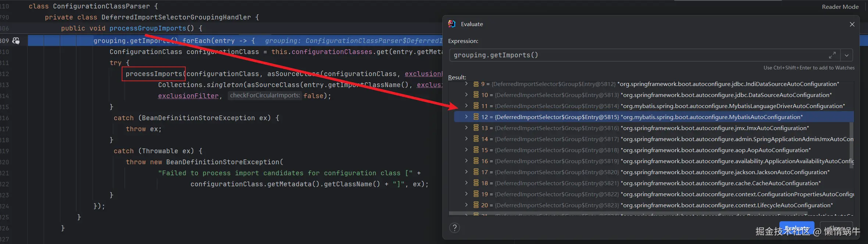Click object icon of entry 15
Image resolution: width=868 pixels, height=244 pixels.
coord(476,150)
